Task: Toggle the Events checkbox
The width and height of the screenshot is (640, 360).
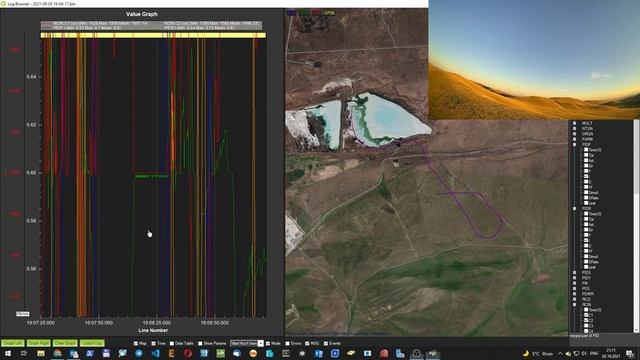Action: 325,344
